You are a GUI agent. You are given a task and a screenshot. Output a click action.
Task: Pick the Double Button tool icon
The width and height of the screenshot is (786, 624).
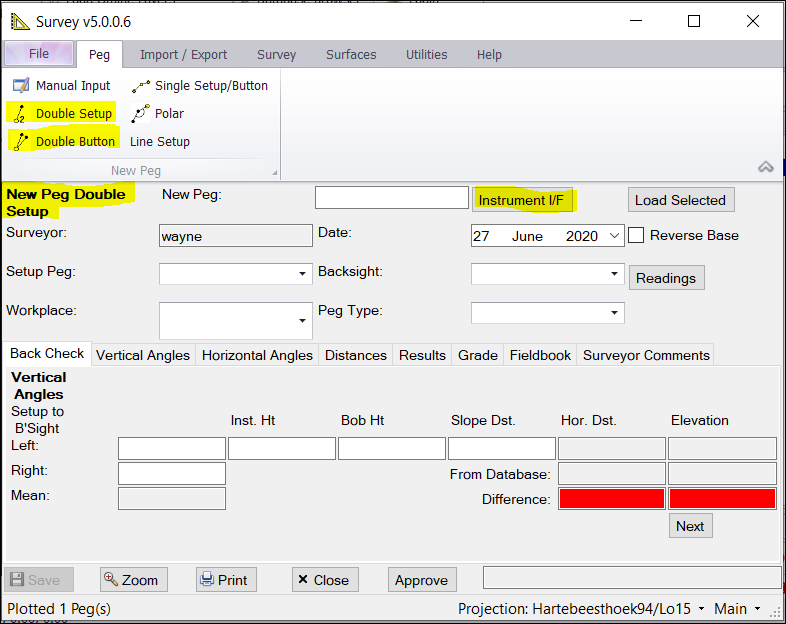coord(21,142)
